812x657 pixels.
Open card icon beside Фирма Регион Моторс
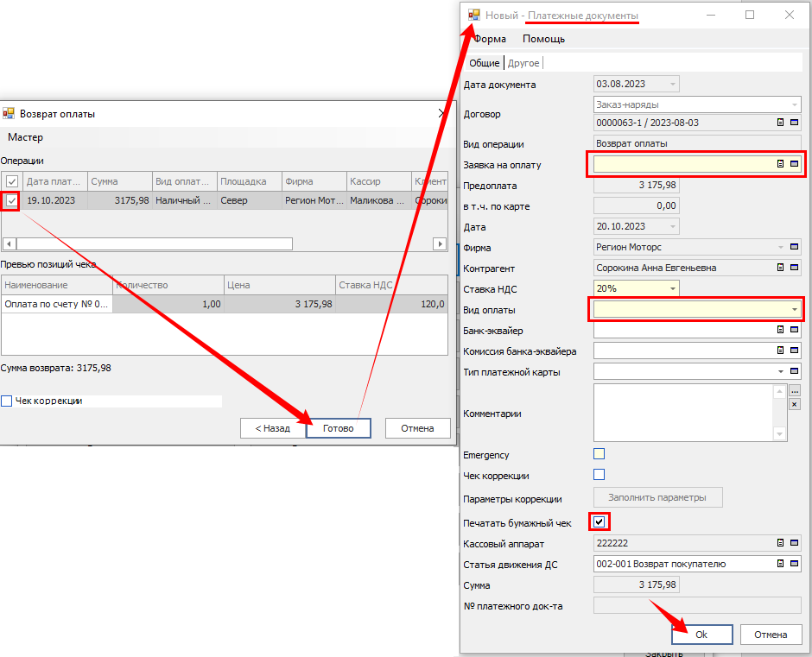click(794, 247)
